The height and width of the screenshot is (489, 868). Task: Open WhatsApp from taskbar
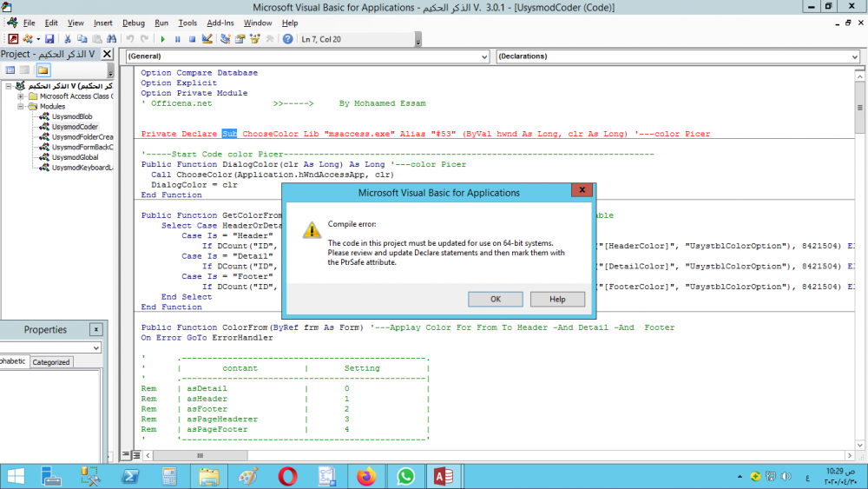click(405, 476)
